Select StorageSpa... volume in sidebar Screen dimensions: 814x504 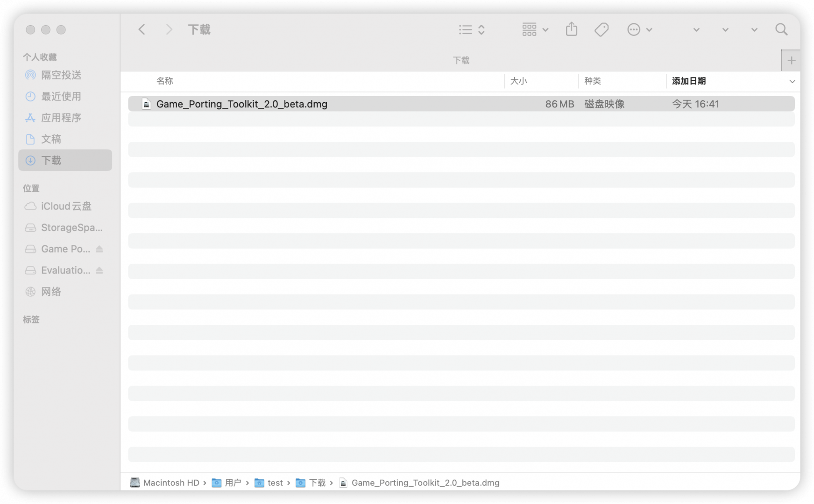point(65,227)
